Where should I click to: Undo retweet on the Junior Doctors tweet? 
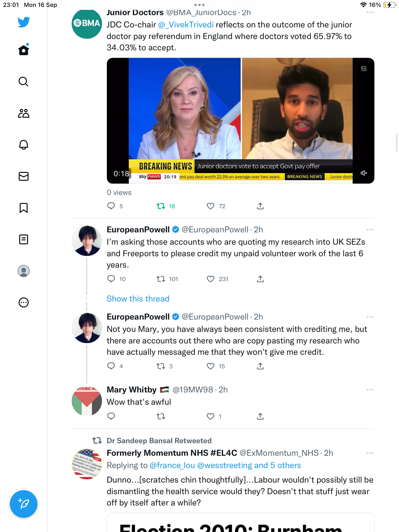161,206
